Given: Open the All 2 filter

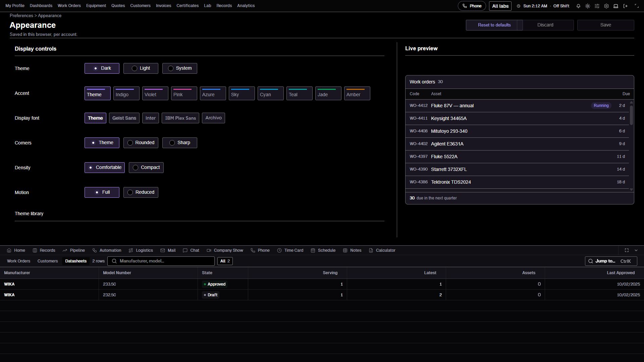Looking at the screenshot, I should 225,261.
